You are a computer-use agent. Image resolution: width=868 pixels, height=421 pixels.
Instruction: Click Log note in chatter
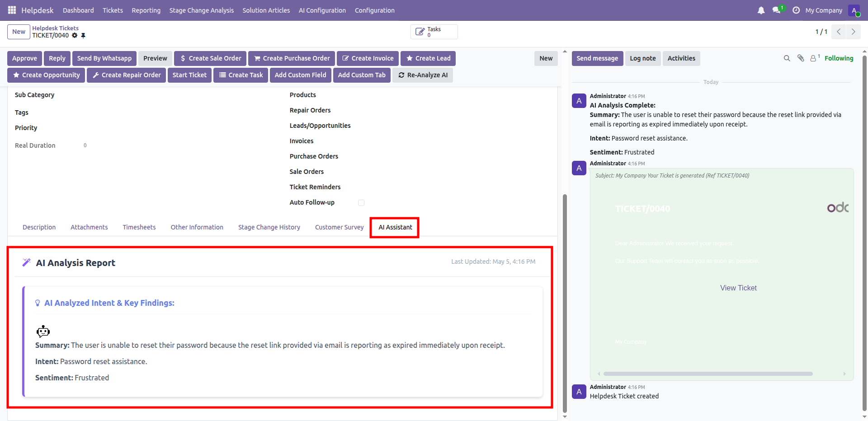coord(643,58)
